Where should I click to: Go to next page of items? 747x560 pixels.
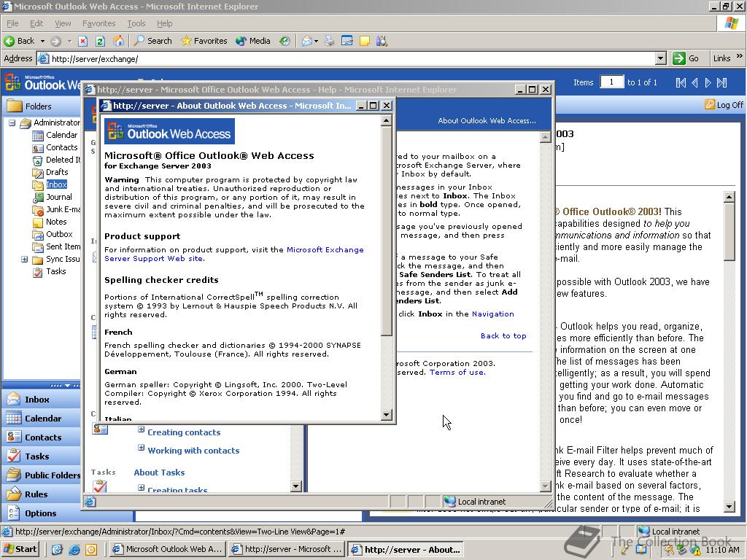click(708, 83)
